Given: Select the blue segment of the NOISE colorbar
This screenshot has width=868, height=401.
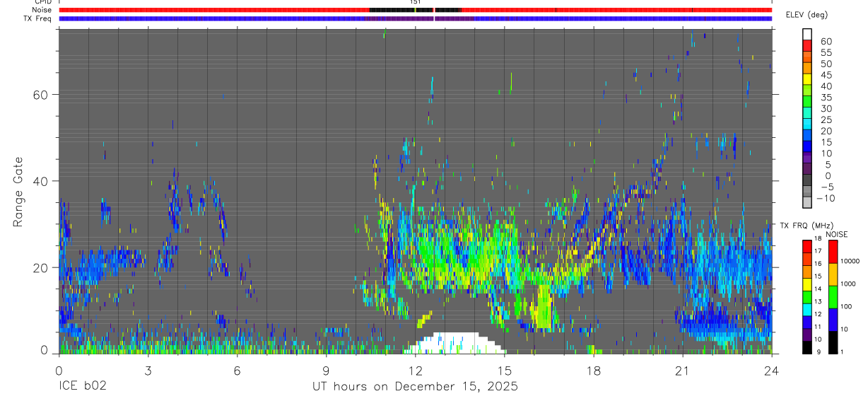Looking at the screenshot, I should (833, 320).
